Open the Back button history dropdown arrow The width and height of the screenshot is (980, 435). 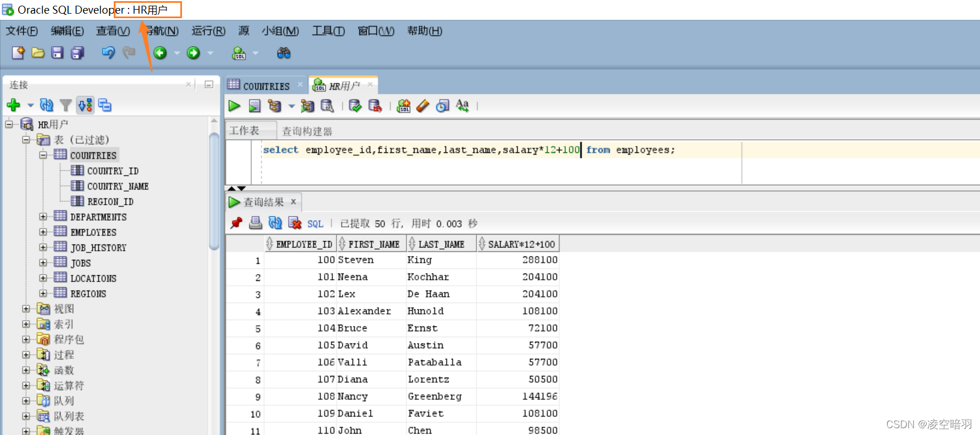(x=176, y=53)
